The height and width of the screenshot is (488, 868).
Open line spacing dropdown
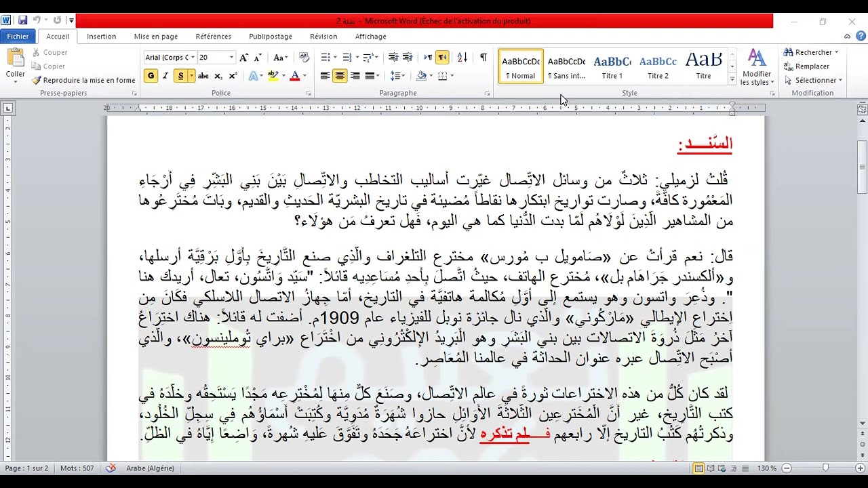(398, 76)
